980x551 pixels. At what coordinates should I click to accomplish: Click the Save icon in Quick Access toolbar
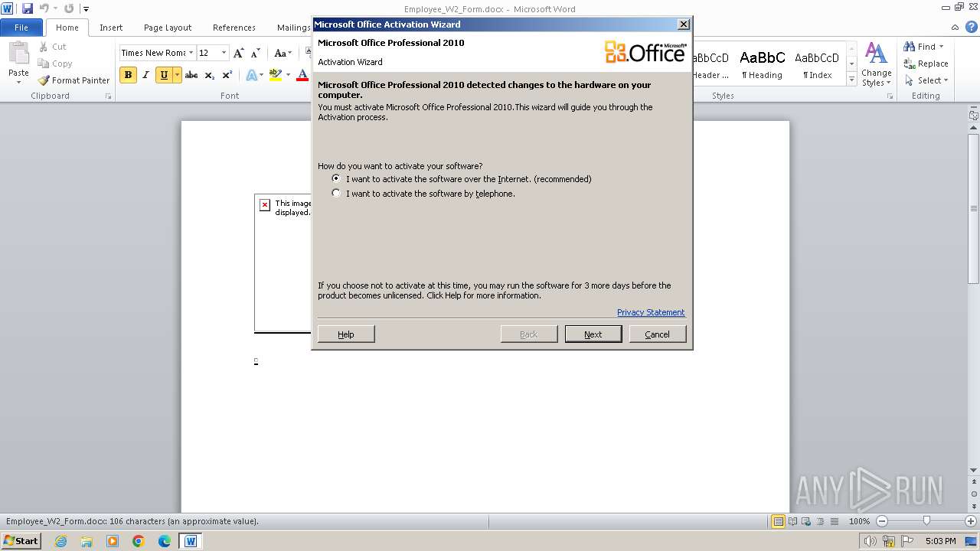point(28,8)
